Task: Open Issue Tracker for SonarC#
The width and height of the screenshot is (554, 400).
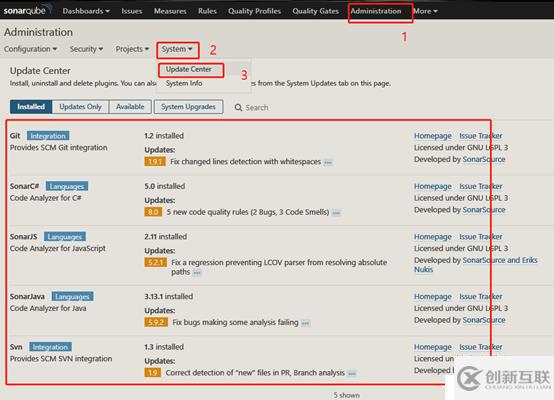Action: pos(481,186)
